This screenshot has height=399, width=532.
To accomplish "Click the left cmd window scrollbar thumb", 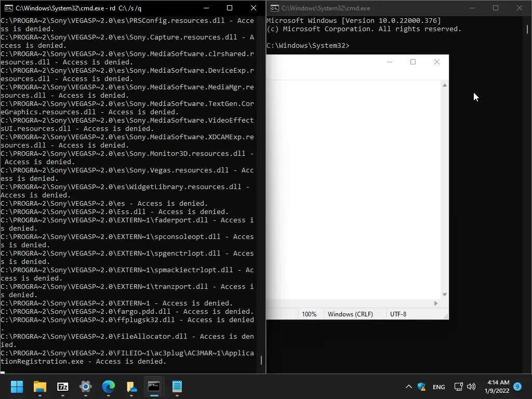I will (x=261, y=360).
